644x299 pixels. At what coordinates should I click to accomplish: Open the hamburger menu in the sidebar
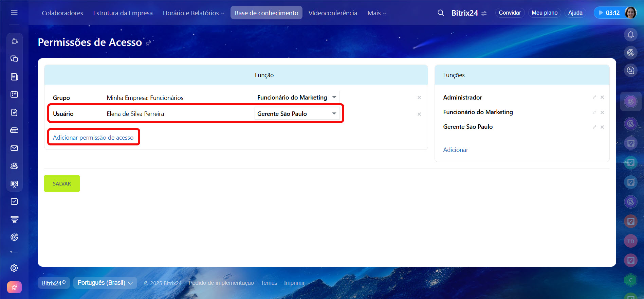coord(14,13)
